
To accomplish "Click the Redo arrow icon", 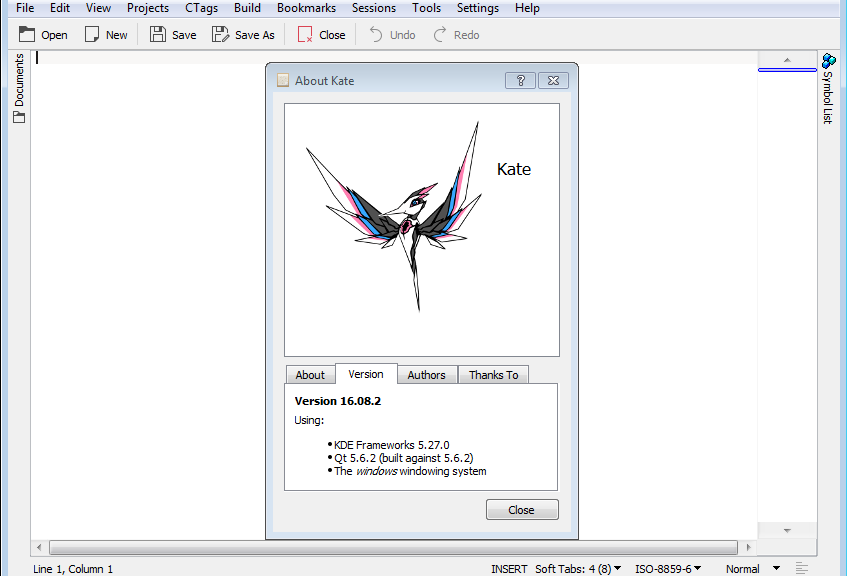I will (x=440, y=34).
